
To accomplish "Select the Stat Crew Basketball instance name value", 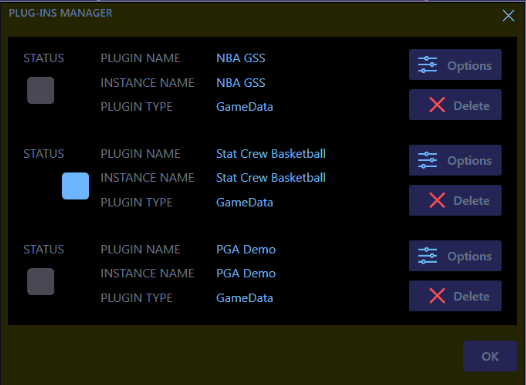I will 271,177.
